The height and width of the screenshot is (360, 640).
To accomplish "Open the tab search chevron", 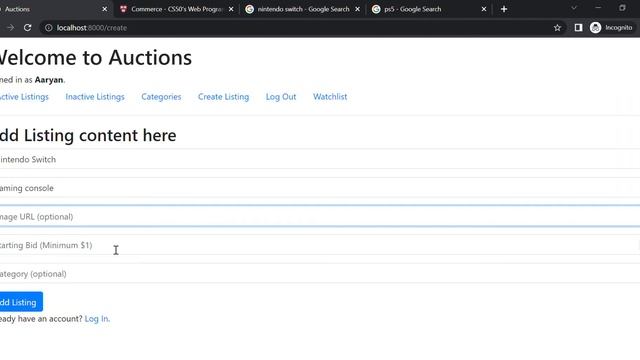I will [x=574, y=8].
